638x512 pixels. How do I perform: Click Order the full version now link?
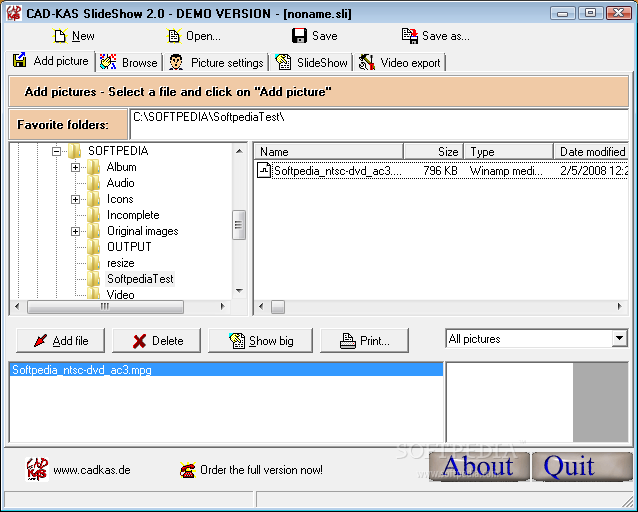261,470
